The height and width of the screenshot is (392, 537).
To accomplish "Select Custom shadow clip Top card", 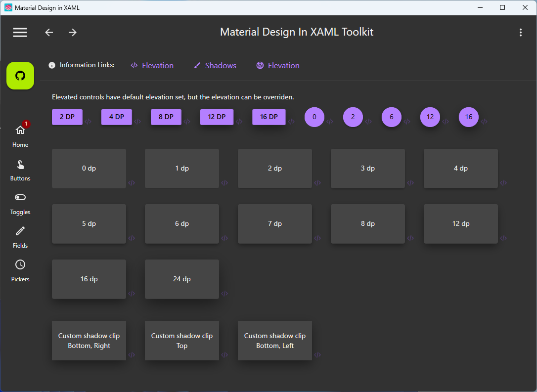I will pyautogui.click(x=182, y=341).
